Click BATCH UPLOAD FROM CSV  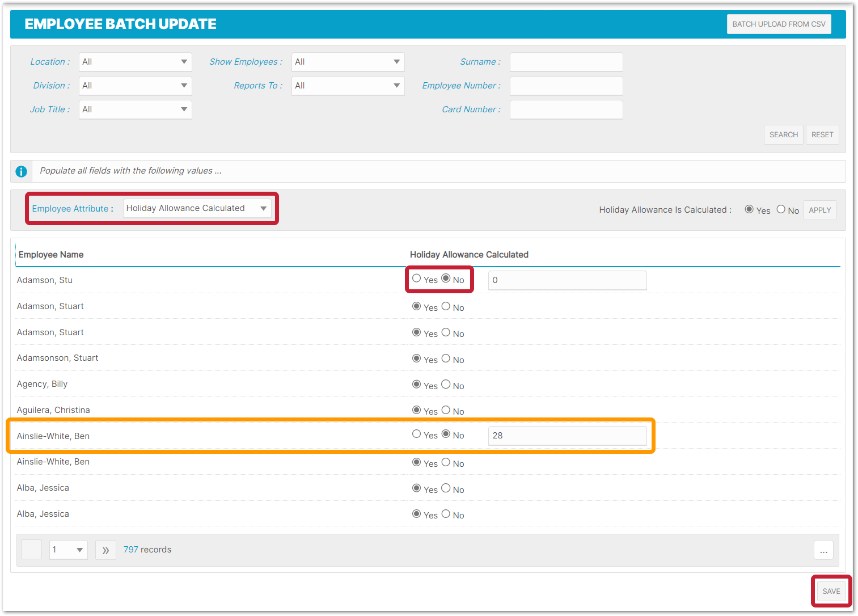[779, 24]
